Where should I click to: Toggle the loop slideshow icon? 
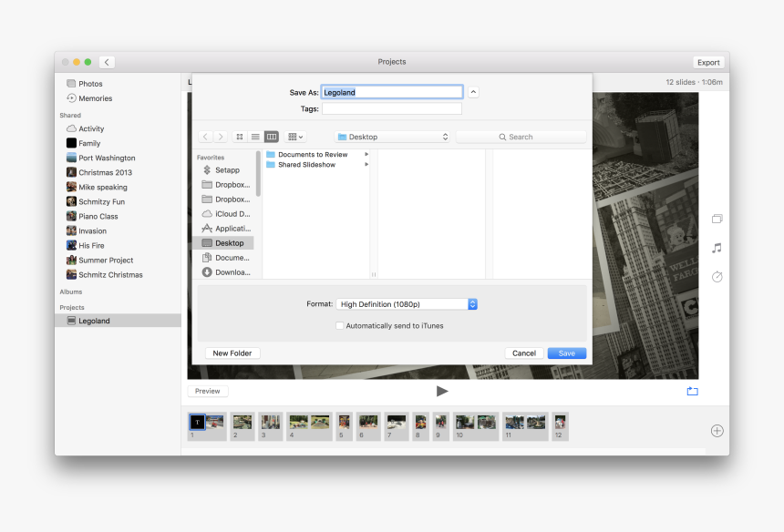[x=692, y=391]
